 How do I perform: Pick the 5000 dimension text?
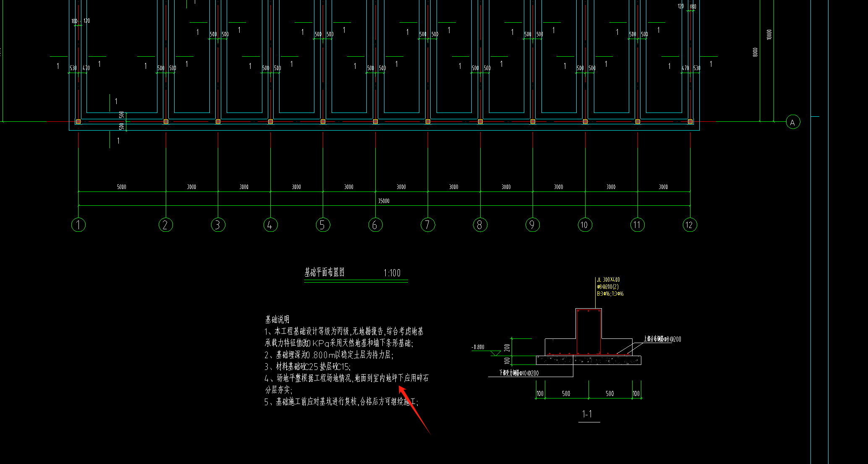point(122,186)
